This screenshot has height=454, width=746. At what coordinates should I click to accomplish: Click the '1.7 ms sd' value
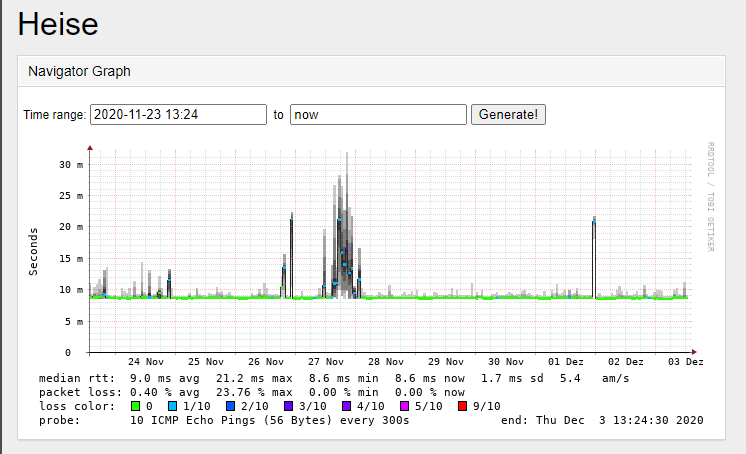(512, 378)
